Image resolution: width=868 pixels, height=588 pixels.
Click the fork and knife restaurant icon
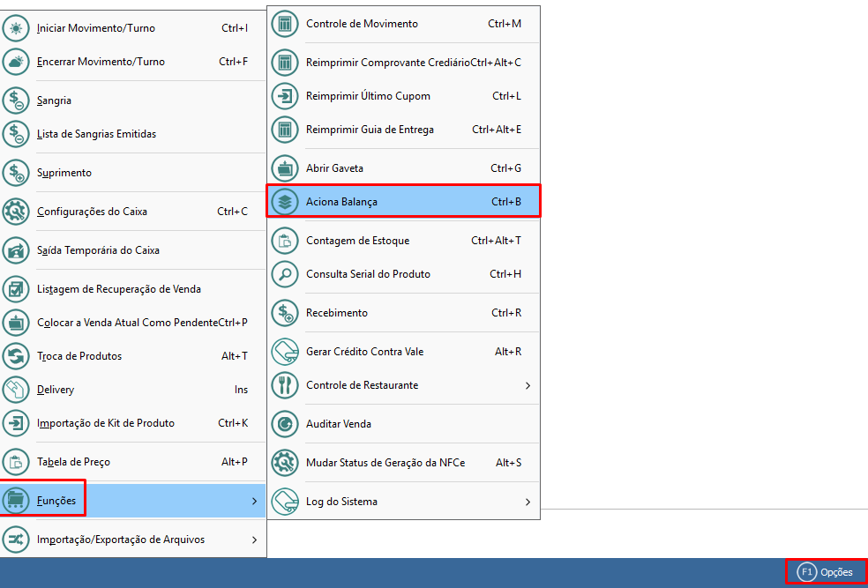tap(285, 385)
